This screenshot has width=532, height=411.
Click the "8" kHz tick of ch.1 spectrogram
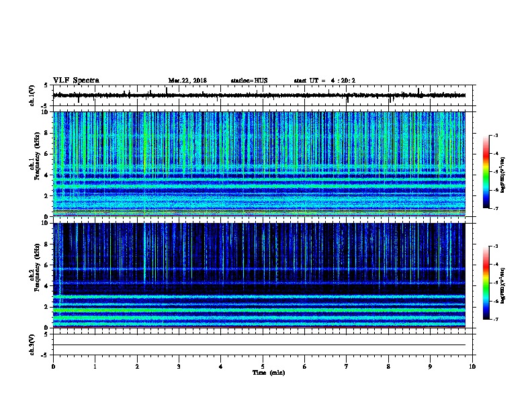point(46,133)
